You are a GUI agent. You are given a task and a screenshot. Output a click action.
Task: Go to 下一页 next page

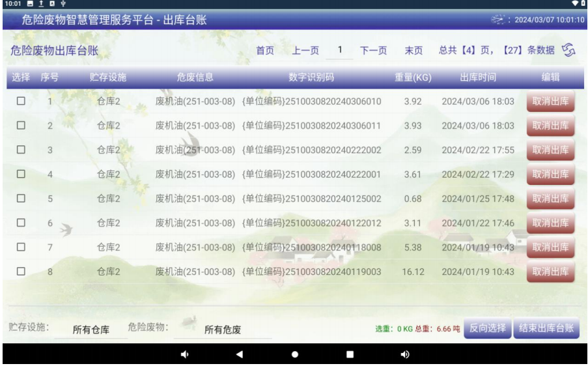coord(374,51)
